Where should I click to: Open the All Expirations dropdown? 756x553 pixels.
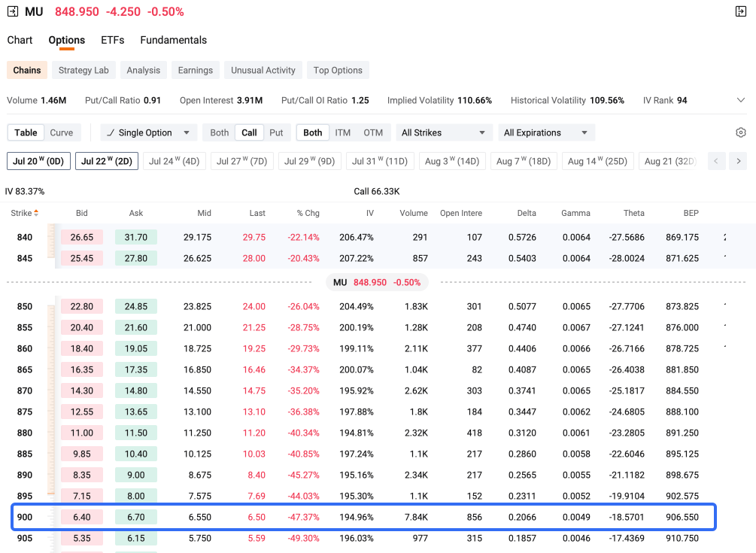(546, 132)
